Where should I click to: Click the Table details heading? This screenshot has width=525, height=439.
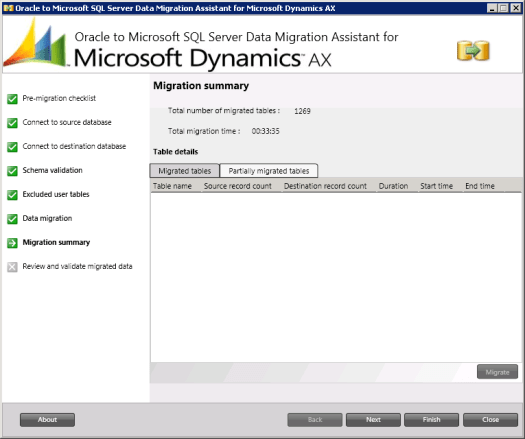click(x=175, y=152)
